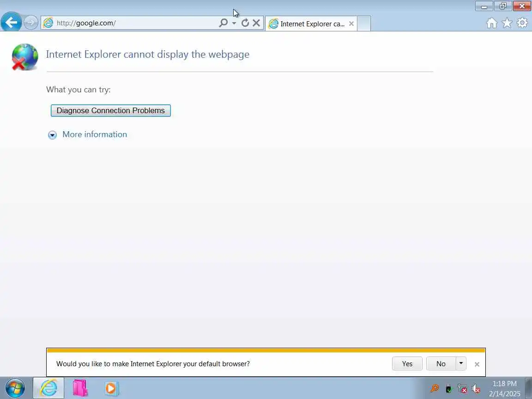532x399 pixels.
Task: Go back with the Back arrow button
Action: click(11, 23)
